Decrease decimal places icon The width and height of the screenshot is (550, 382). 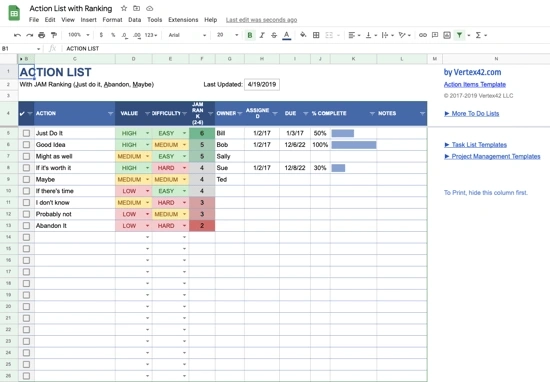pos(125,35)
